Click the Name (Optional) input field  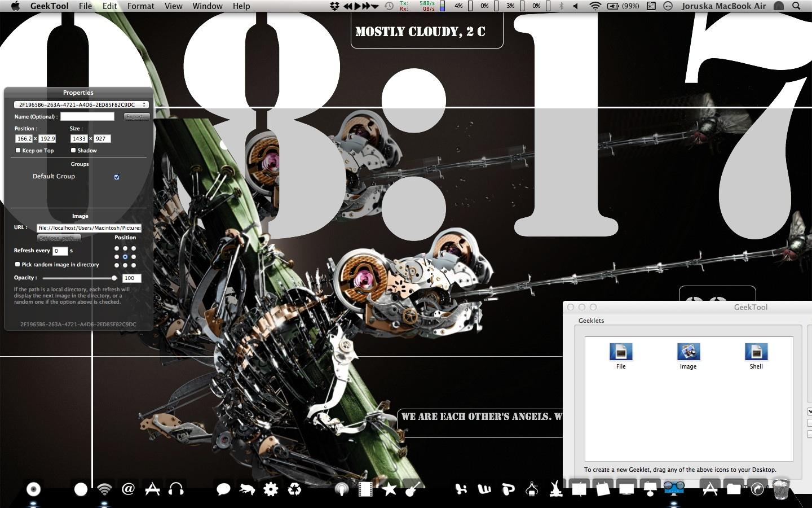point(87,116)
